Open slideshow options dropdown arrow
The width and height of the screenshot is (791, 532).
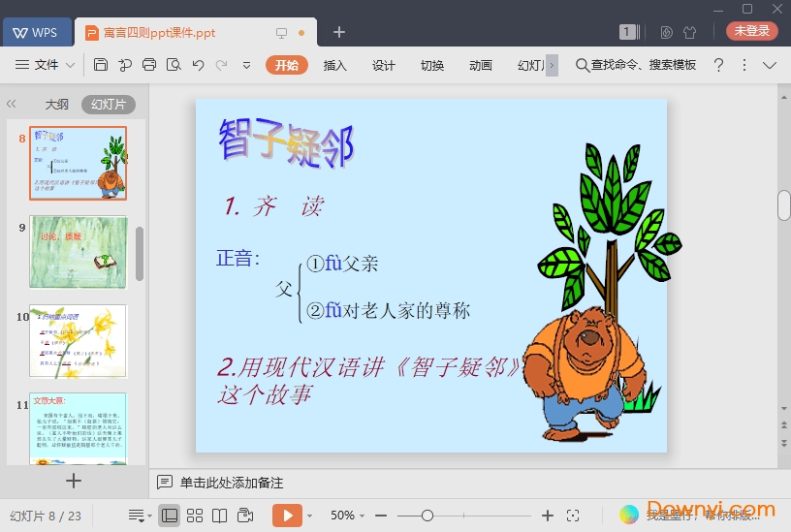[310, 516]
